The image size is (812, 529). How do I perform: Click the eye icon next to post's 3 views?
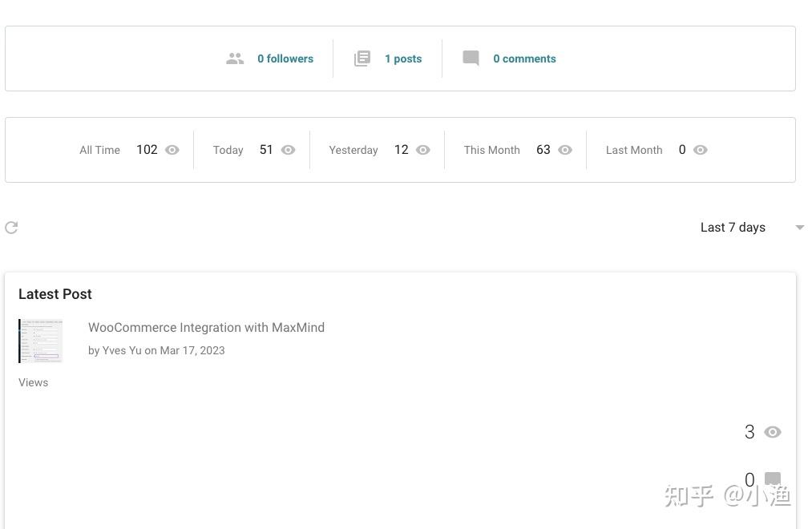[x=773, y=432]
